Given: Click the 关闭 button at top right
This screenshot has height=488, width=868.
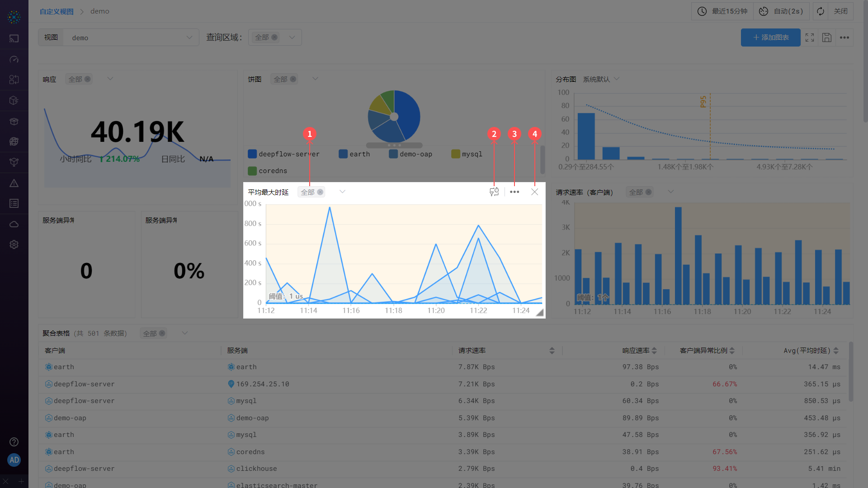Looking at the screenshot, I should 840,11.
